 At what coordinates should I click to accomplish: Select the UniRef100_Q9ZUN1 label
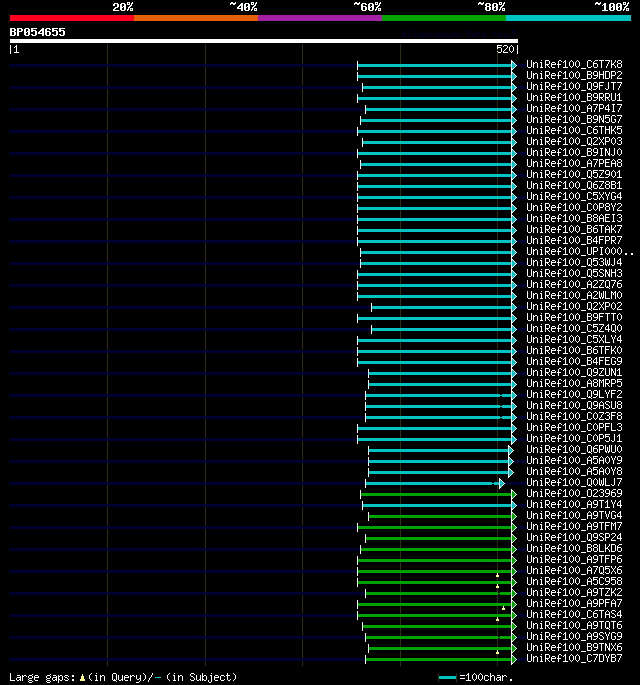(x=574, y=372)
